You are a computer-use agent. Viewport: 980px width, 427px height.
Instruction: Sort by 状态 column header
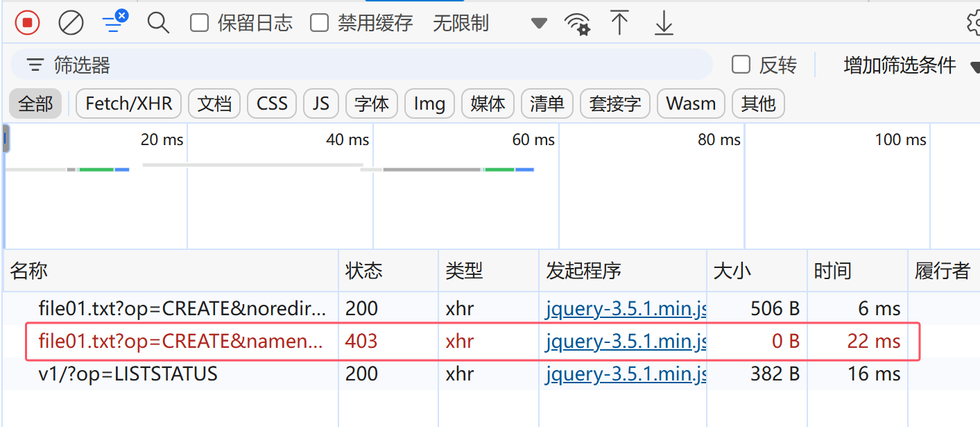point(388,271)
